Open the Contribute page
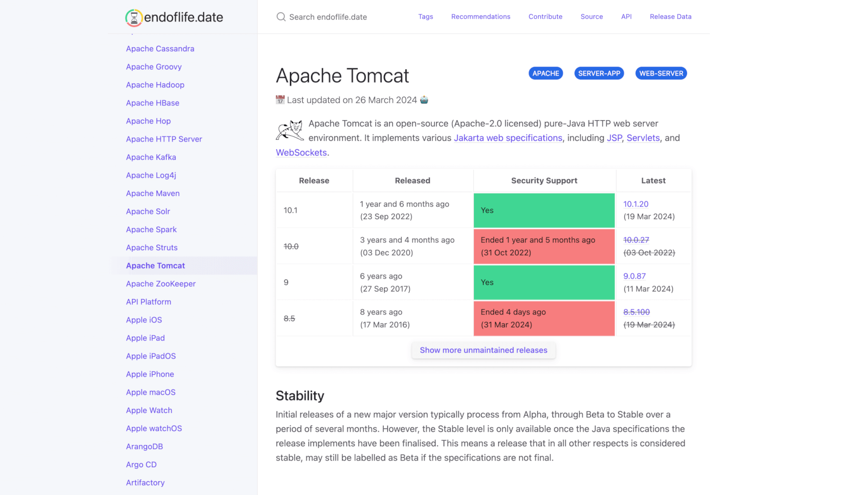The image size is (868, 495). [545, 16]
